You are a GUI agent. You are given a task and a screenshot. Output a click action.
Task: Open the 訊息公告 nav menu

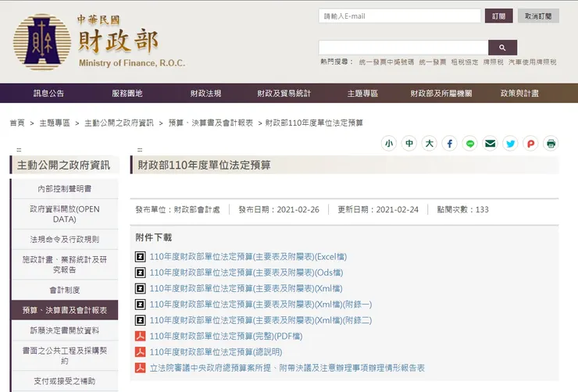pos(48,94)
